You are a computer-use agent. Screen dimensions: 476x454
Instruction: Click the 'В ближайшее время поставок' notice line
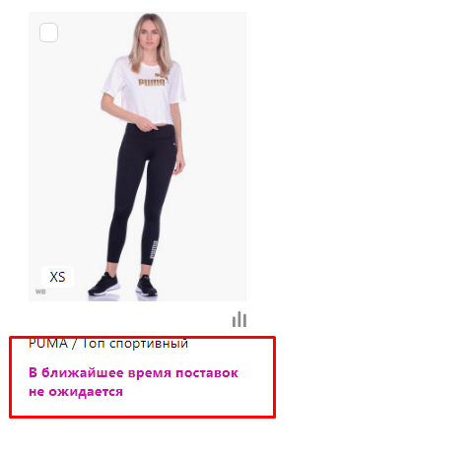[x=133, y=373]
